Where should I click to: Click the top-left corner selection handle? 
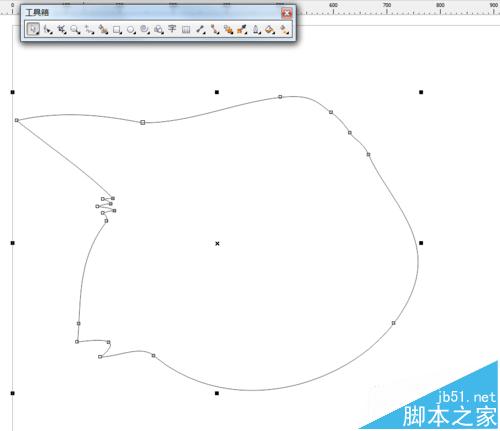13,92
